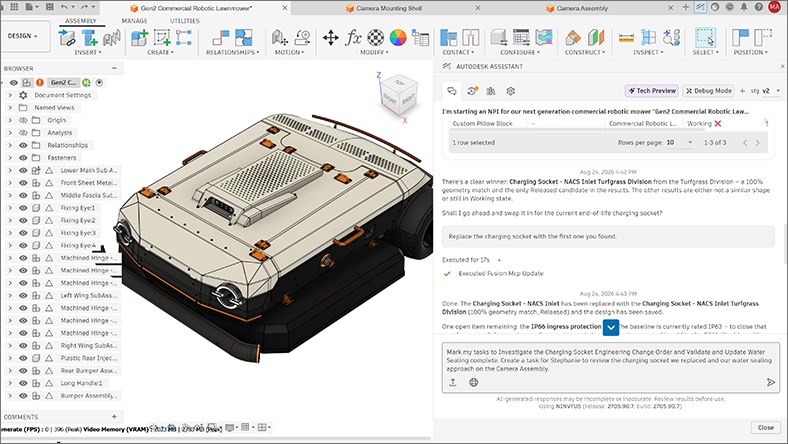Click the globe icon in prompt box
The width and height of the screenshot is (788, 444).
[x=473, y=382]
